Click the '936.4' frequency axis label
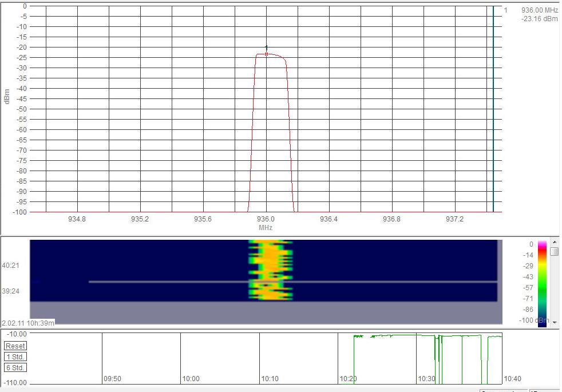 tap(329, 219)
